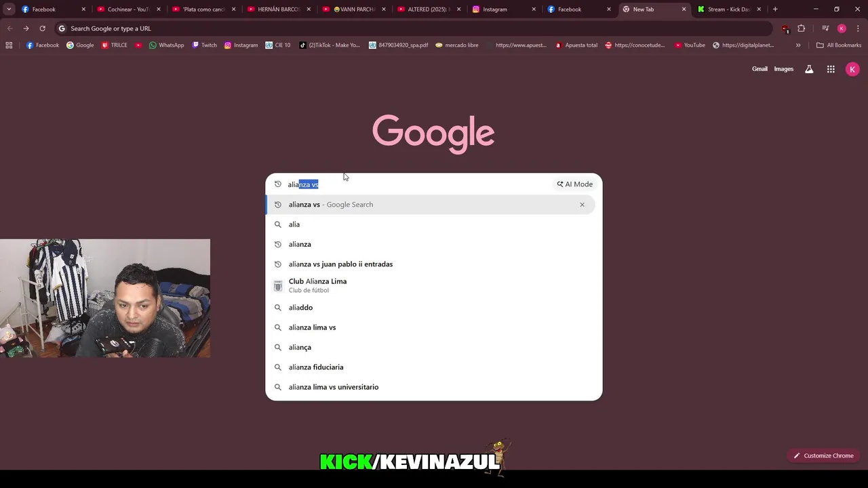Open the Chrome three-dot menu
Image resolution: width=868 pixels, height=488 pixels.
(856, 28)
